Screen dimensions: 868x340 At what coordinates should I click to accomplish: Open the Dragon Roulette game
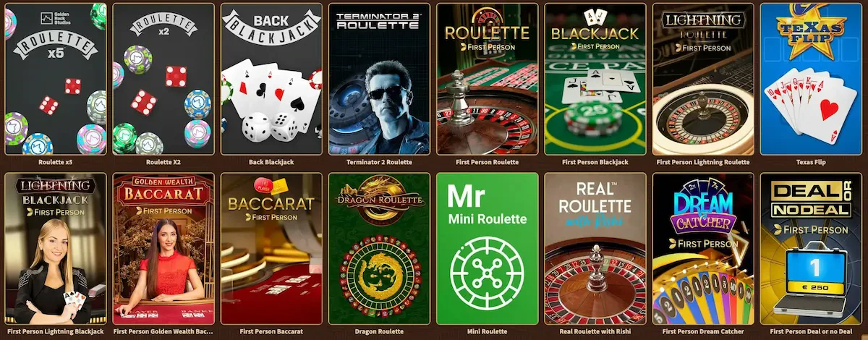click(x=379, y=249)
